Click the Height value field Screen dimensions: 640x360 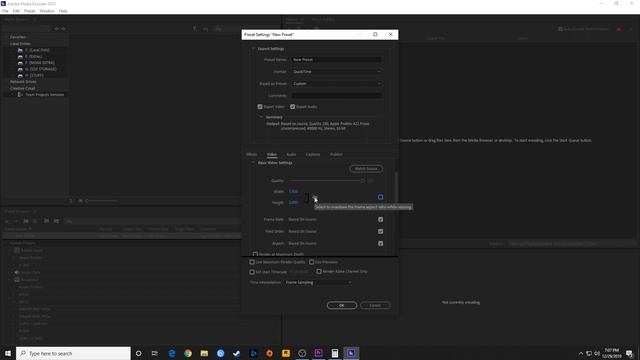pos(293,202)
